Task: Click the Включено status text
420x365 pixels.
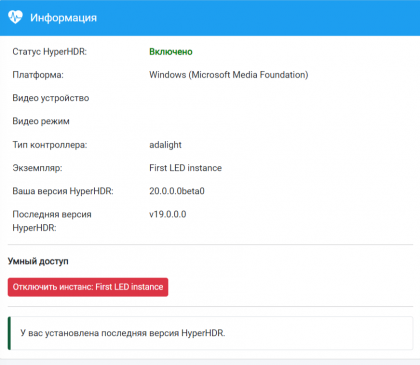Action: click(x=171, y=52)
